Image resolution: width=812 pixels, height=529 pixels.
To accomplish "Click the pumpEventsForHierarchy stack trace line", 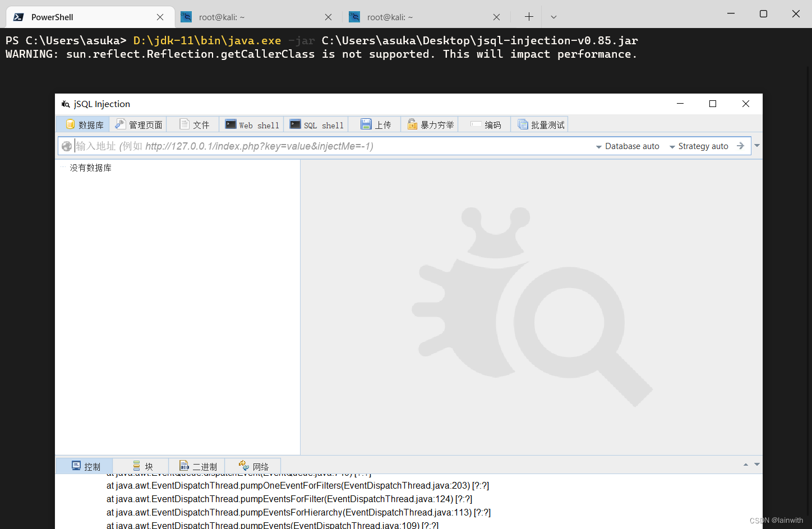I will point(299,512).
